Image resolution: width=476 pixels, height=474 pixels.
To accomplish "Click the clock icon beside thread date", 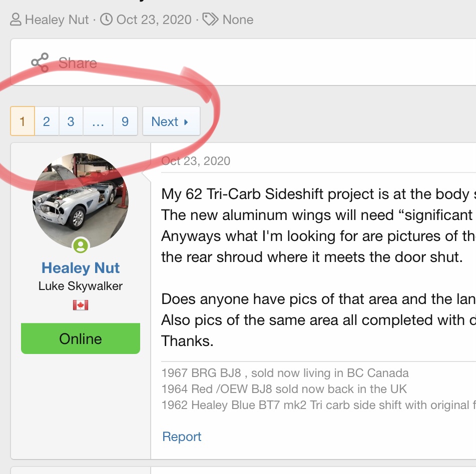I will (106, 20).
